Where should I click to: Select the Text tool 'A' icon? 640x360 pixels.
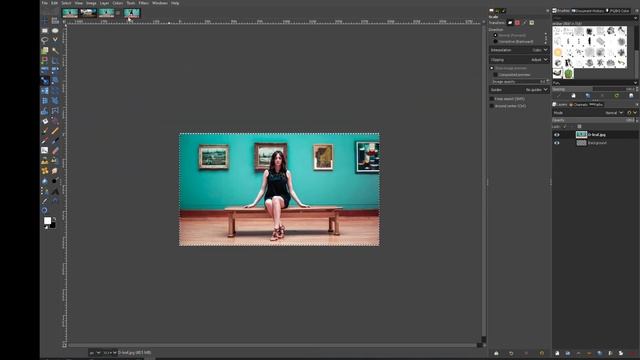[x=55, y=191]
